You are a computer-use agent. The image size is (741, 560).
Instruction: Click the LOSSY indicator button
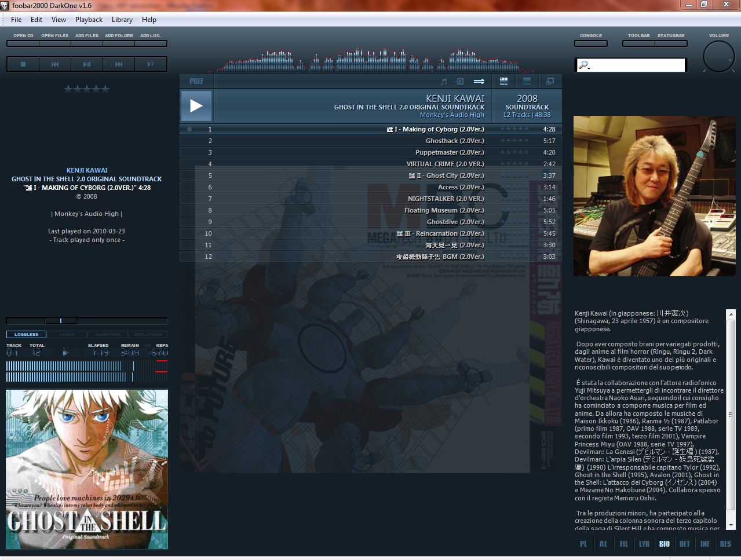click(x=67, y=334)
